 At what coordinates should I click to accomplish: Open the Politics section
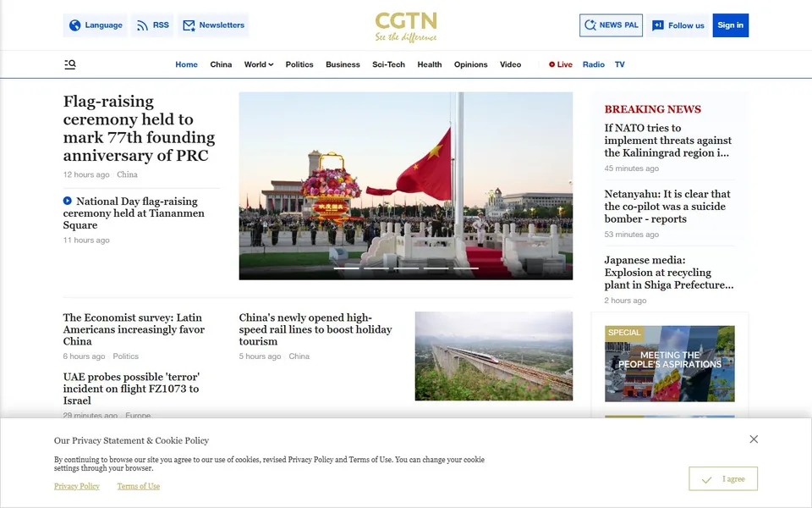(x=299, y=64)
